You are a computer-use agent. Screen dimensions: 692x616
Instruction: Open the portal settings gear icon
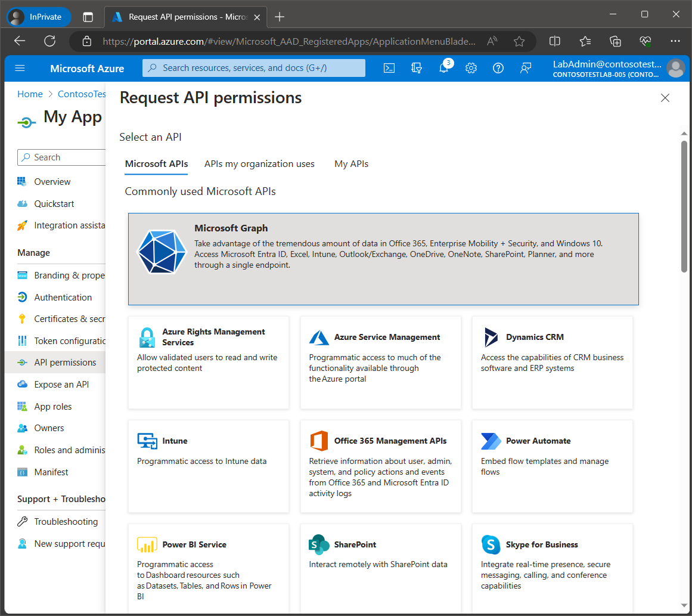pos(471,68)
